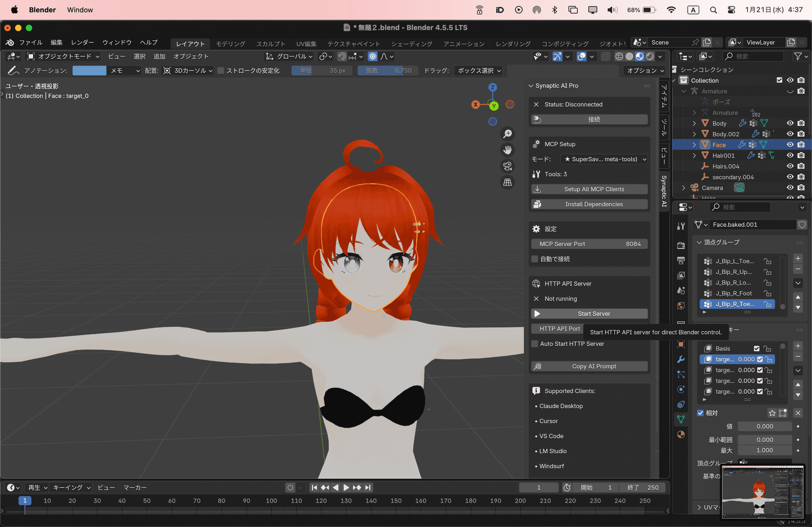The image size is (812, 527).
Task: Switch to the シェーディング workspace tab
Action: [411, 44]
